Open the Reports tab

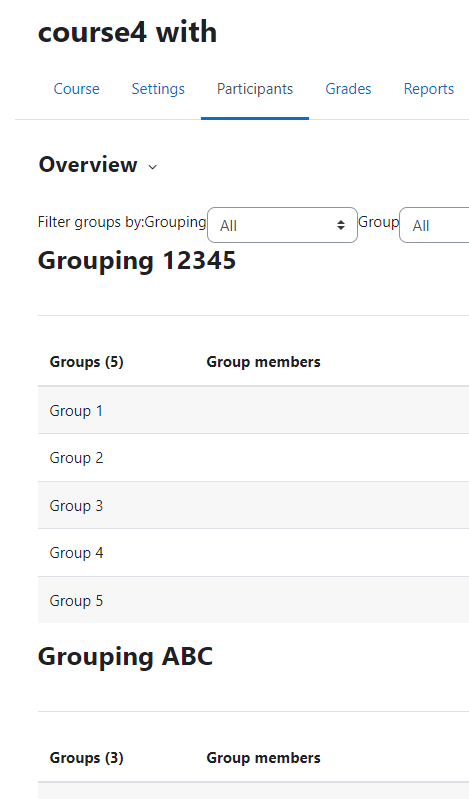429,89
